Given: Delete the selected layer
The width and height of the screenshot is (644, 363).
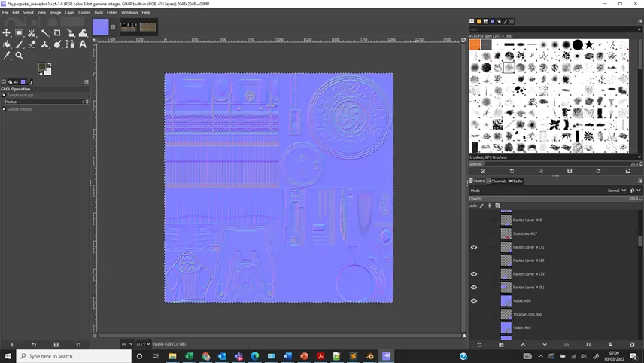Looking at the screenshot, I should 632,344.
